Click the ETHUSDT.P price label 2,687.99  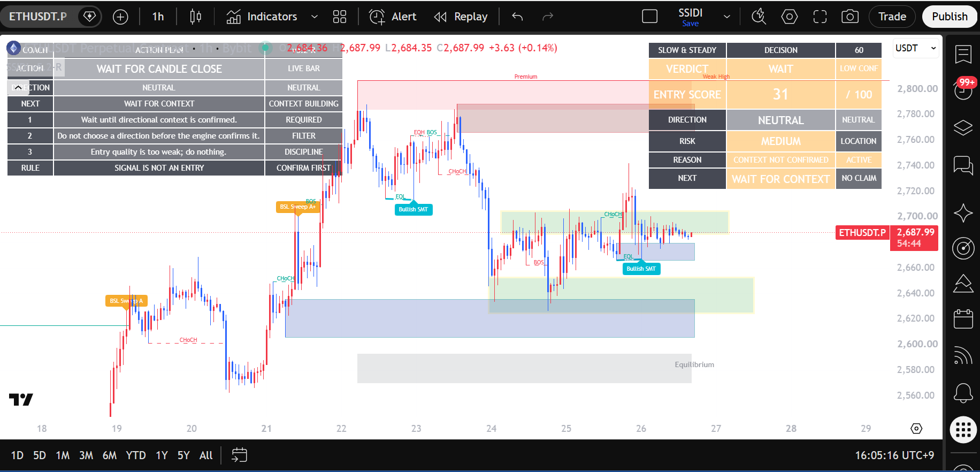click(x=887, y=238)
